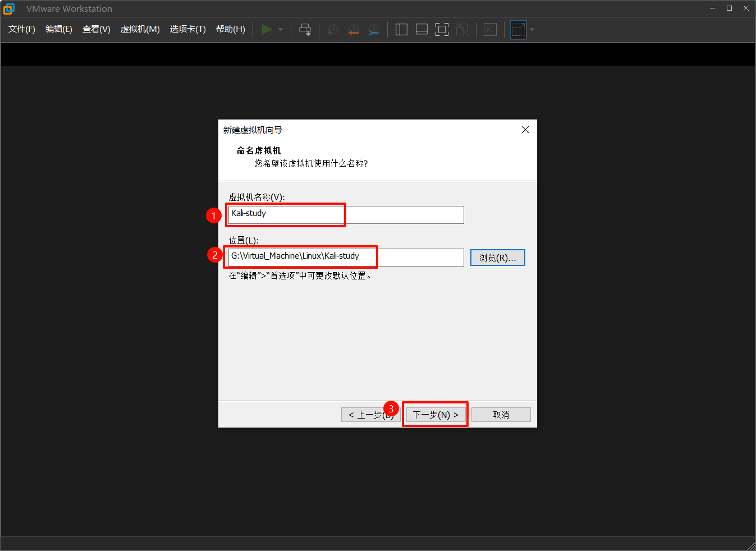Image resolution: width=756 pixels, height=551 pixels.
Task: Open the snapshot manager wrench icon
Action: coord(373,30)
